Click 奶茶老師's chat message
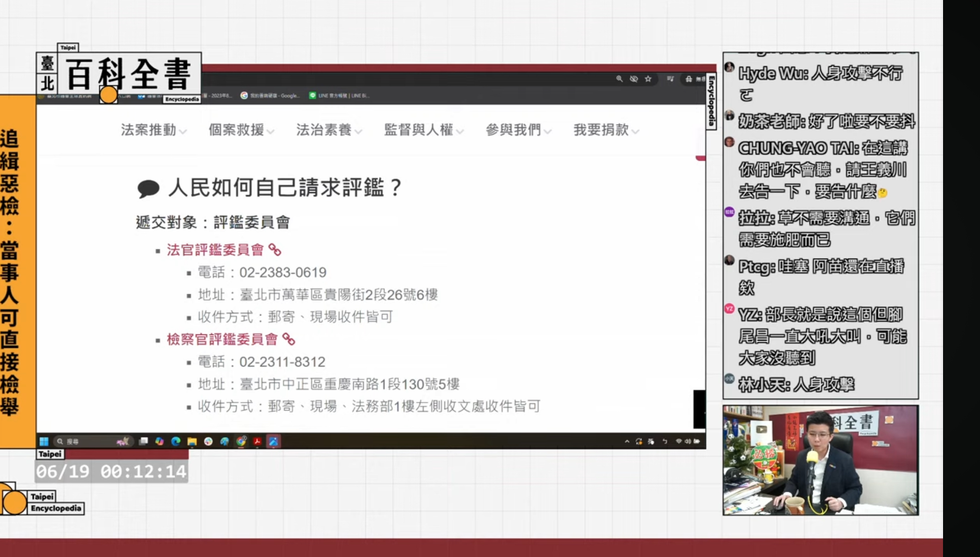 821,121
